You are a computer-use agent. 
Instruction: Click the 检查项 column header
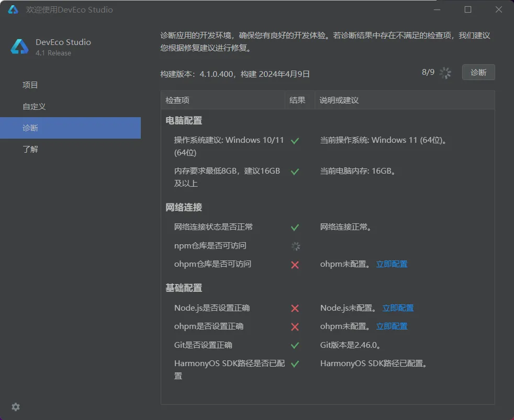tap(223, 100)
